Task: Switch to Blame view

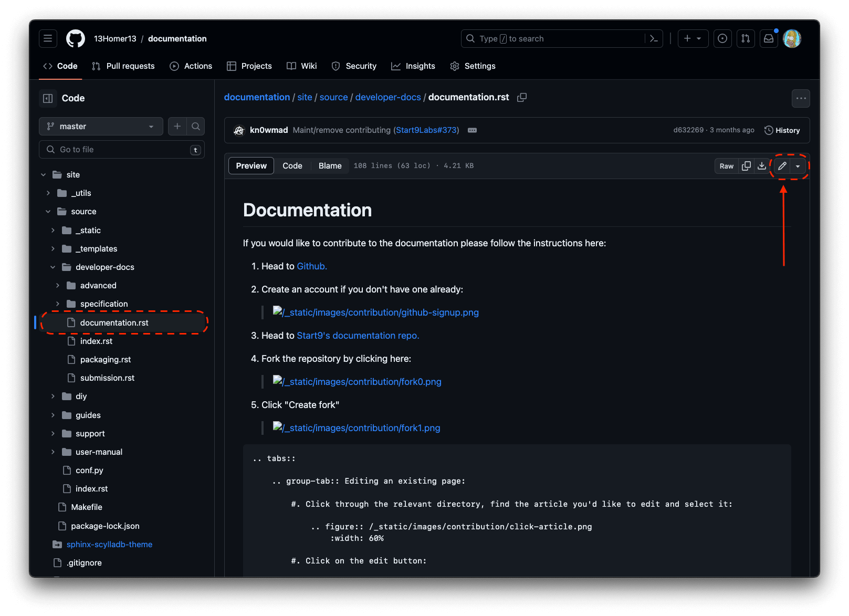Action: pyautogui.click(x=330, y=166)
